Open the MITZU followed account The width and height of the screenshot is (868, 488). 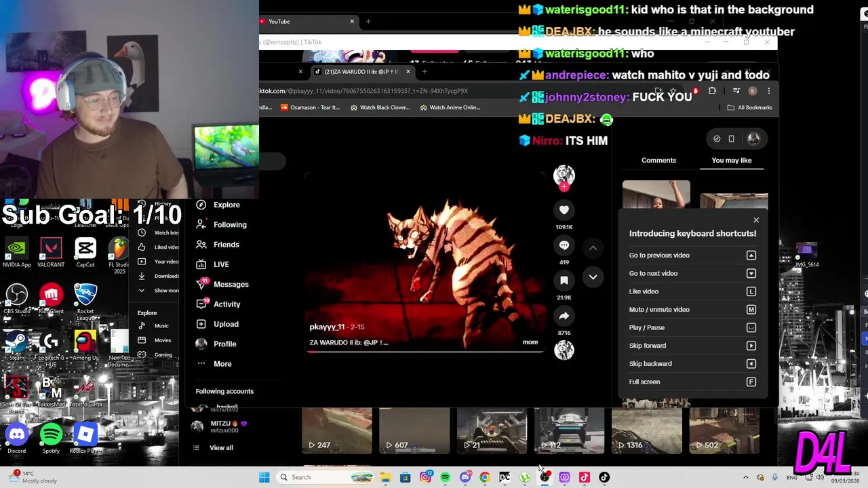220,426
